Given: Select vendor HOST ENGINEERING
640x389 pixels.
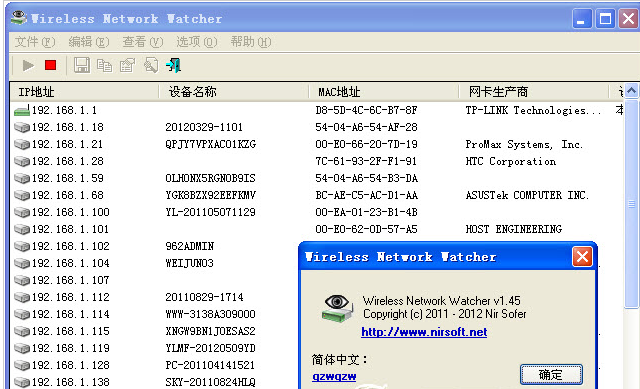Looking at the screenshot, I should tap(513, 229).
